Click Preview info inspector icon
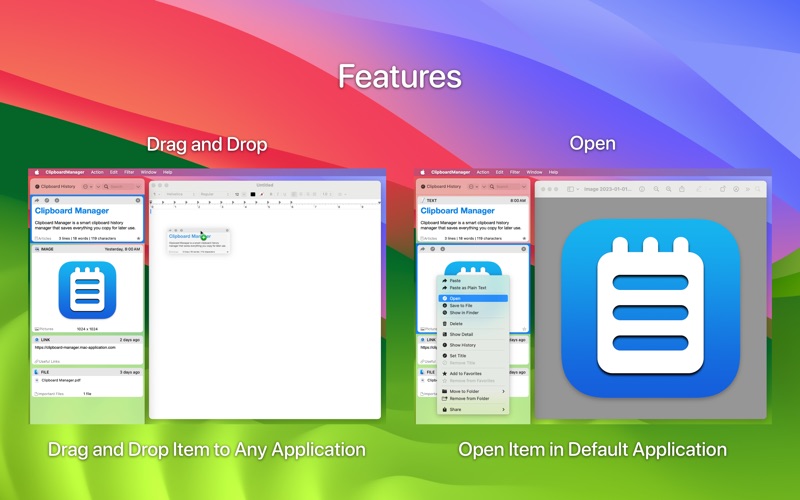 [x=642, y=189]
